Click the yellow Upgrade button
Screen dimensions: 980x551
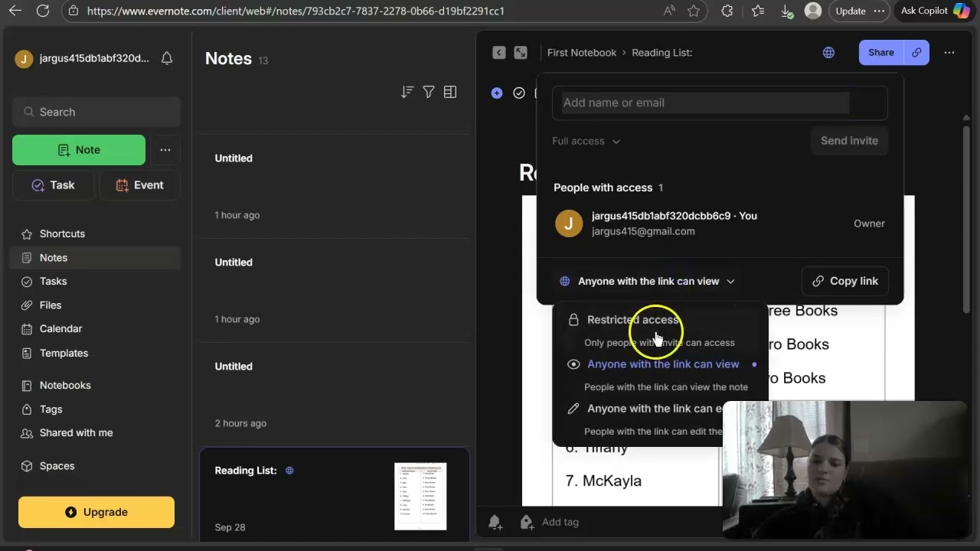tap(96, 512)
